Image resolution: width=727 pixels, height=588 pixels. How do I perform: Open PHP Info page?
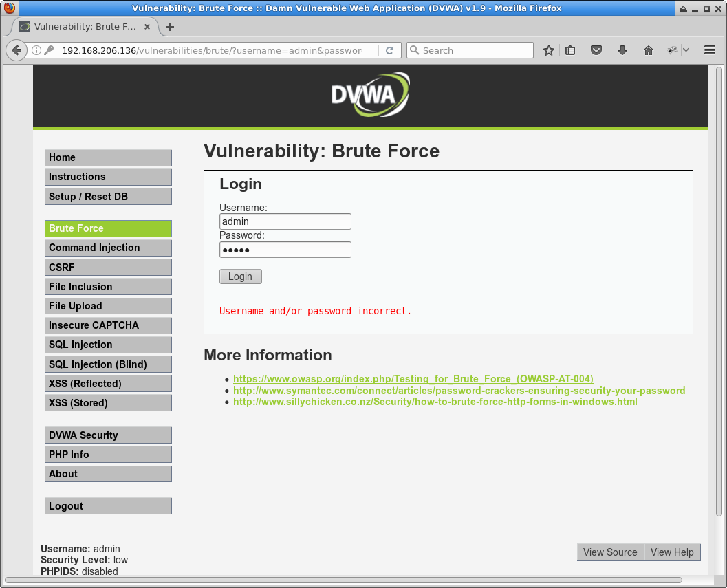pos(108,455)
